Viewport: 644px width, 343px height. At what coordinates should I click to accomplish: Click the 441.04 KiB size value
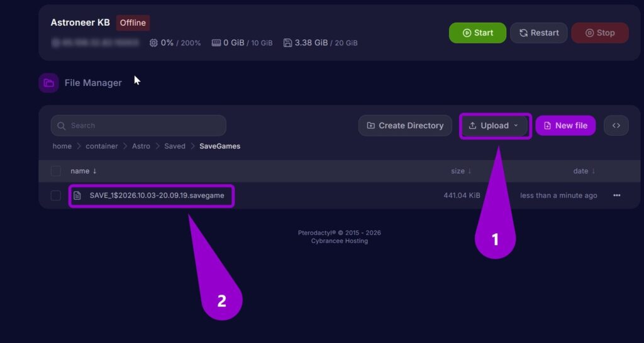462,196
